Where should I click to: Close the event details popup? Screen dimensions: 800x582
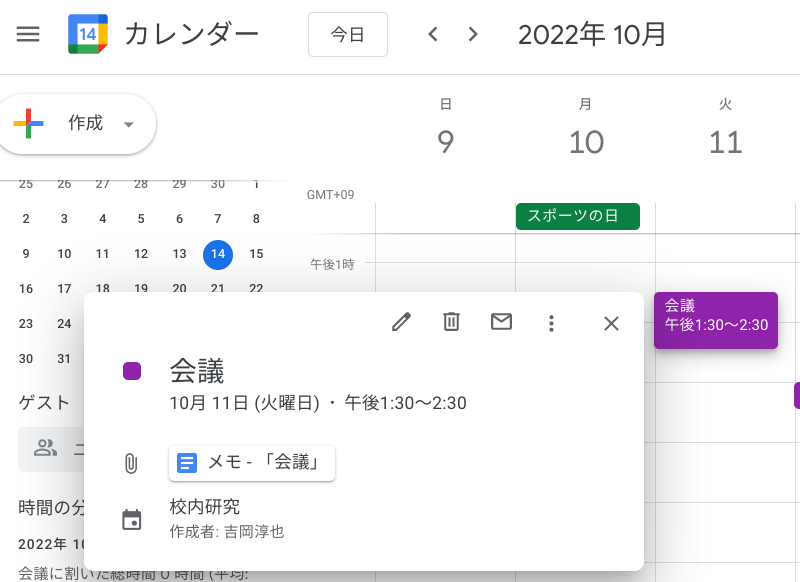[611, 323]
